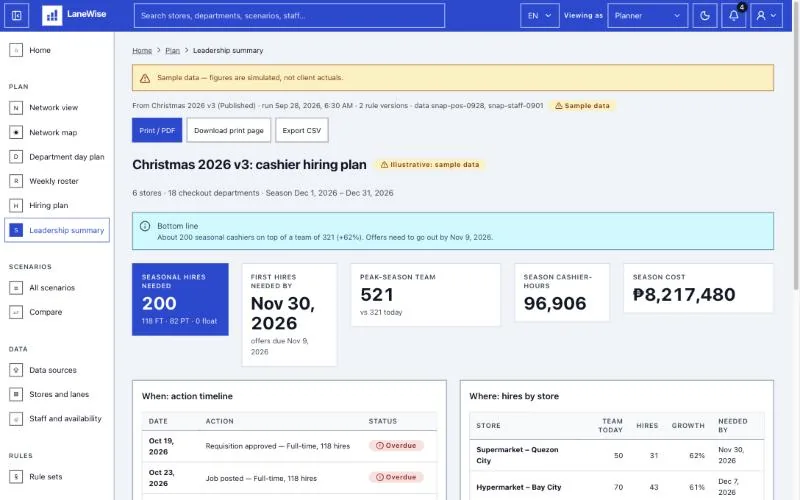This screenshot has width=800, height=500.
Task: Click Hypermarket – Bay City store row
Action: tap(617, 486)
